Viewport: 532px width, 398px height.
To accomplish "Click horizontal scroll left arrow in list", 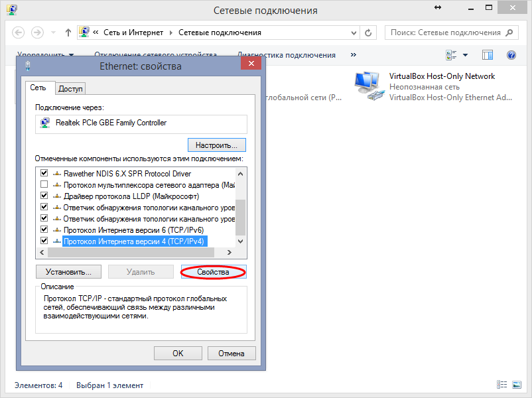I will (42, 253).
